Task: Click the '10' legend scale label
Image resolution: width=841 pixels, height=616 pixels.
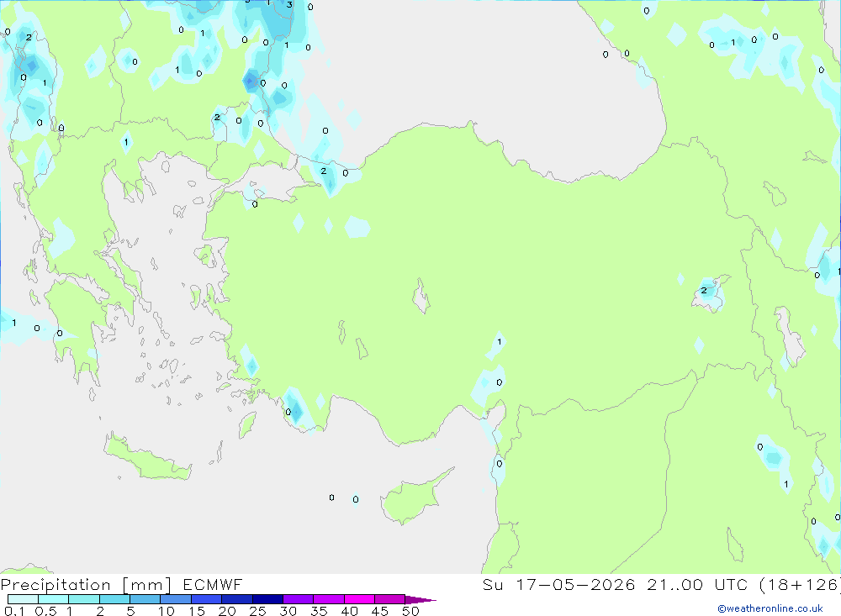Action: point(167,611)
